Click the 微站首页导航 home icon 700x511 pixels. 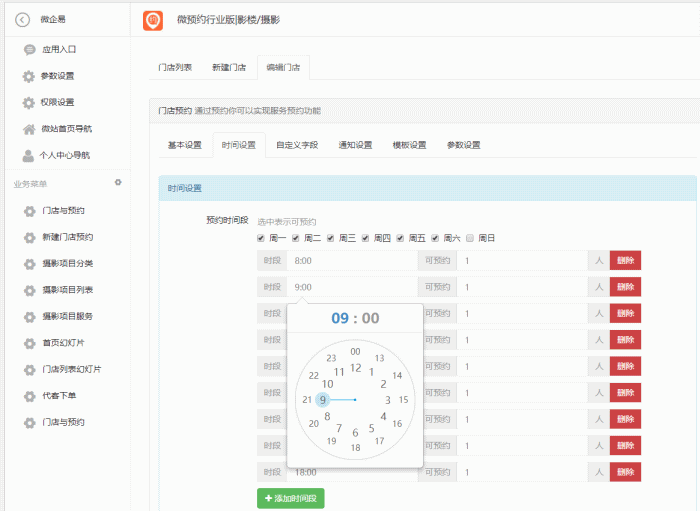click(x=29, y=129)
